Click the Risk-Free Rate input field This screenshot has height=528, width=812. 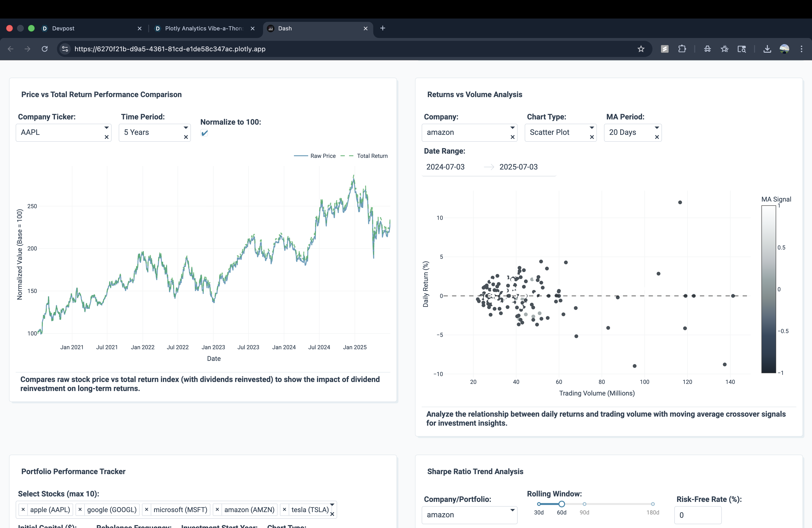pyautogui.click(x=698, y=515)
